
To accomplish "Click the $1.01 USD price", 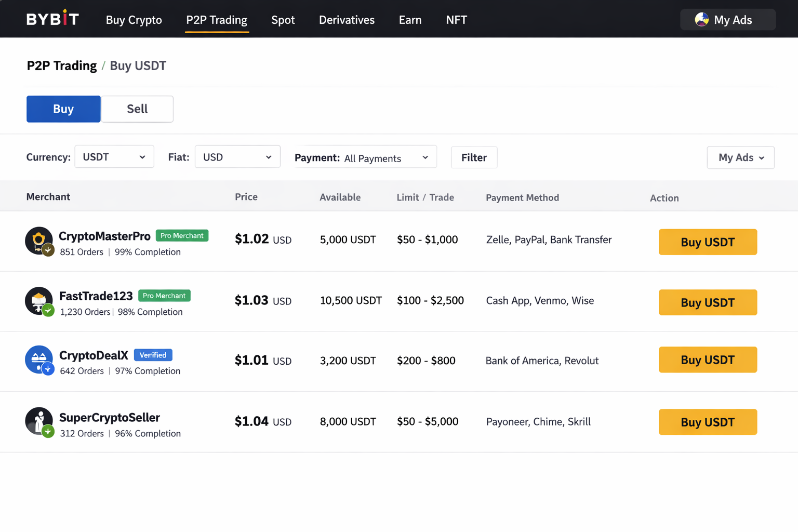I will click(x=263, y=360).
